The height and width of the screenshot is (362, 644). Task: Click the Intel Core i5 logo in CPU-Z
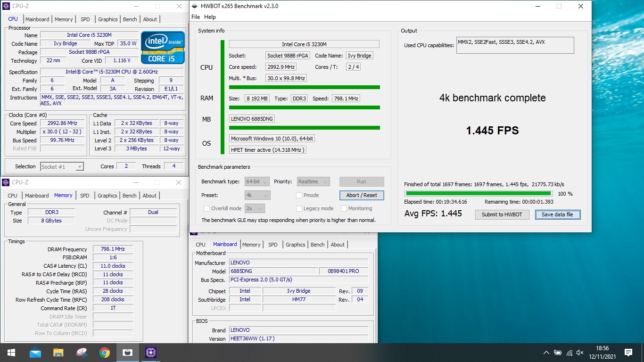(x=163, y=48)
